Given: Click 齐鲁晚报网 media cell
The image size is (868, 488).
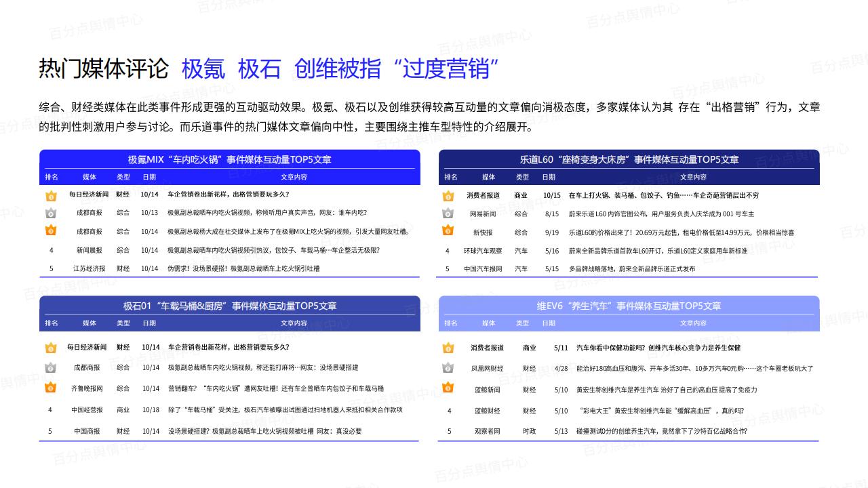Looking at the screenshot, I should pyautogui.click(x=87, y=389).
